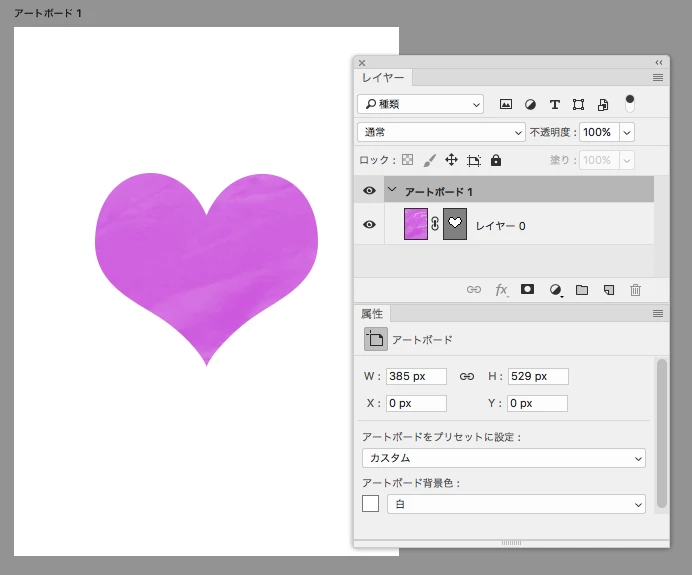This screenshot has height=575, width=692.
Task: Hide レイヤー 0 with its eye icon
Action: [x=369, y=225]
